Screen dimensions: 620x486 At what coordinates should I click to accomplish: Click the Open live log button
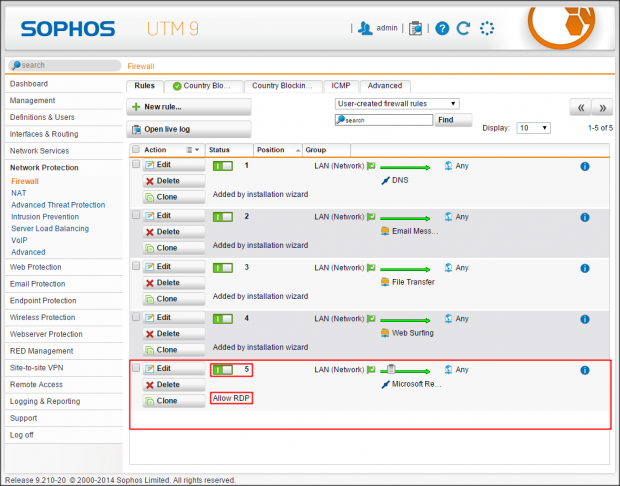pyautogui.click(x=189, y=129)
